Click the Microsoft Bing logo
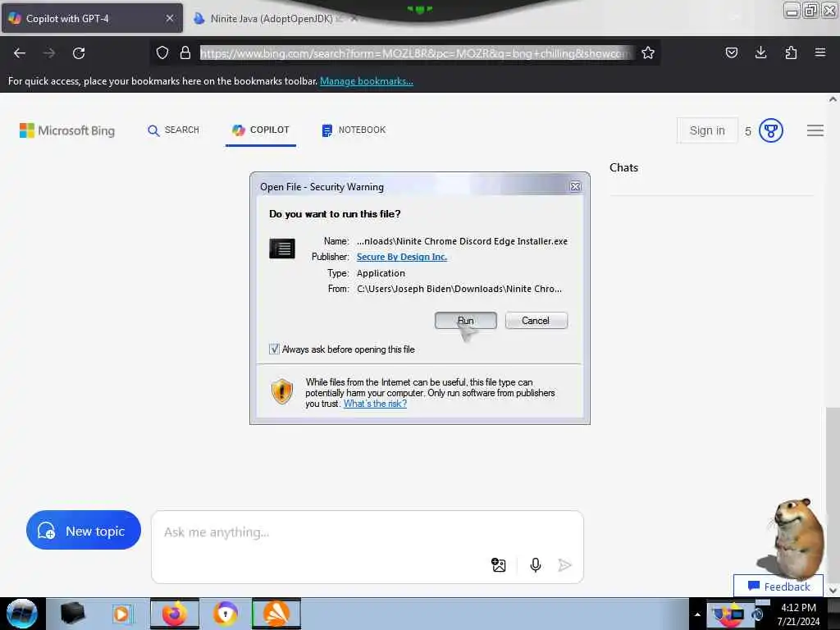Image resolution: width=840 pixels, height=630 pixels. tap(67, 130)
